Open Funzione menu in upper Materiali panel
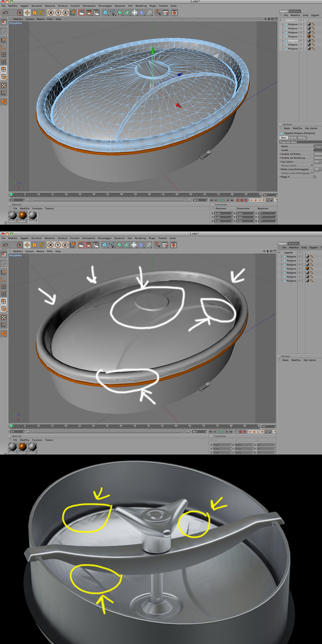The height and width of the screenshot is (644, 322). point(37,208)
